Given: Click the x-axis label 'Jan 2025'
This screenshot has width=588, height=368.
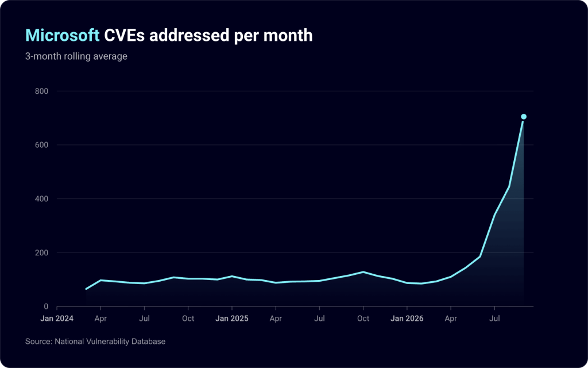Looking at the screenshot, I should pos(232,319).
